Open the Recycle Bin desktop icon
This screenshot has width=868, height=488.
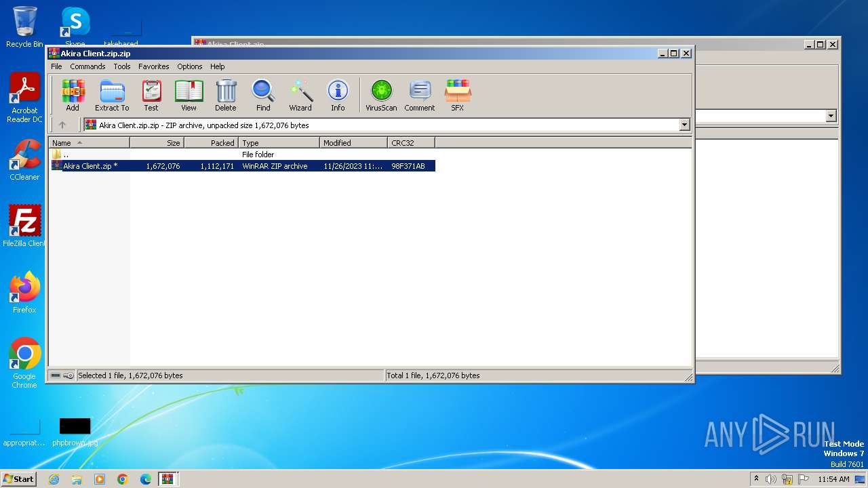click(x=24, y=27)
